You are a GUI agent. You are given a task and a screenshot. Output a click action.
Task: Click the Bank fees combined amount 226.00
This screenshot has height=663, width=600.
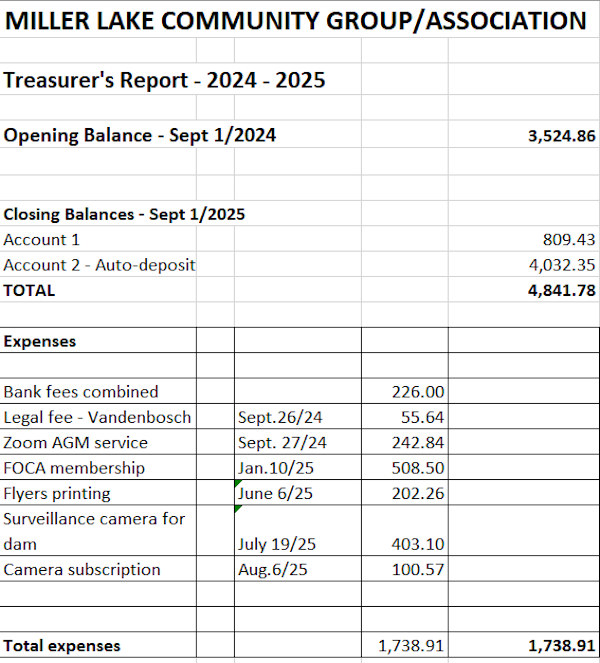pos(419,392)
